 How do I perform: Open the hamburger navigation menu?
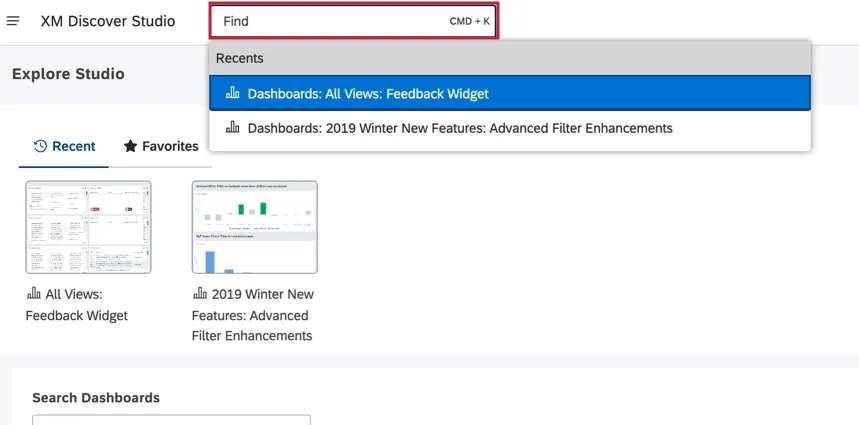[x=13, y=21]
